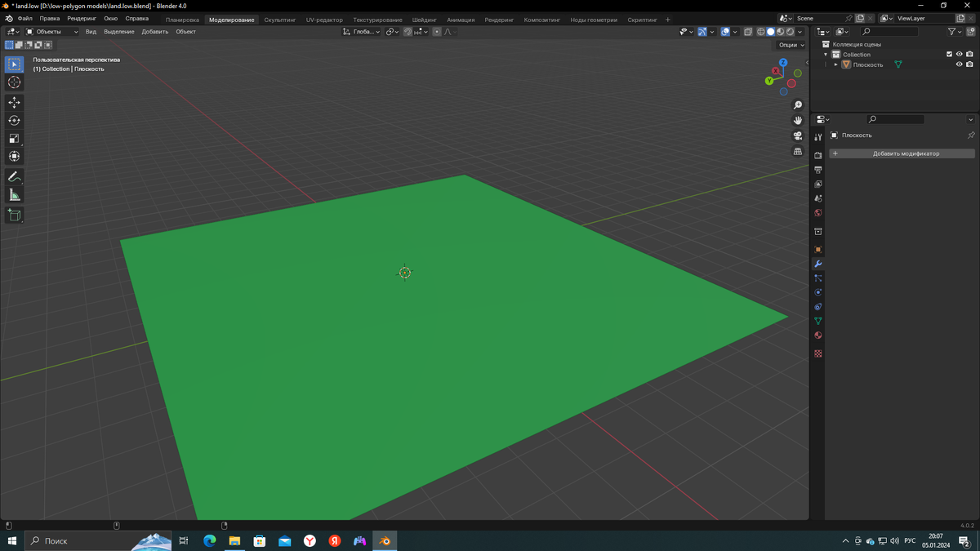Switch to the UV-редактор workspace tab
The height and width of the screenshot is (551, 980).
coord(324,20)
